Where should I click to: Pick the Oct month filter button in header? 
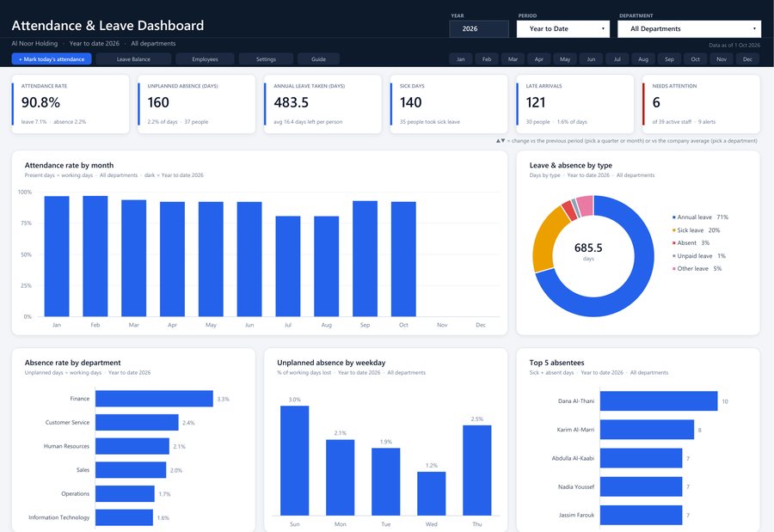click(696, 59)
